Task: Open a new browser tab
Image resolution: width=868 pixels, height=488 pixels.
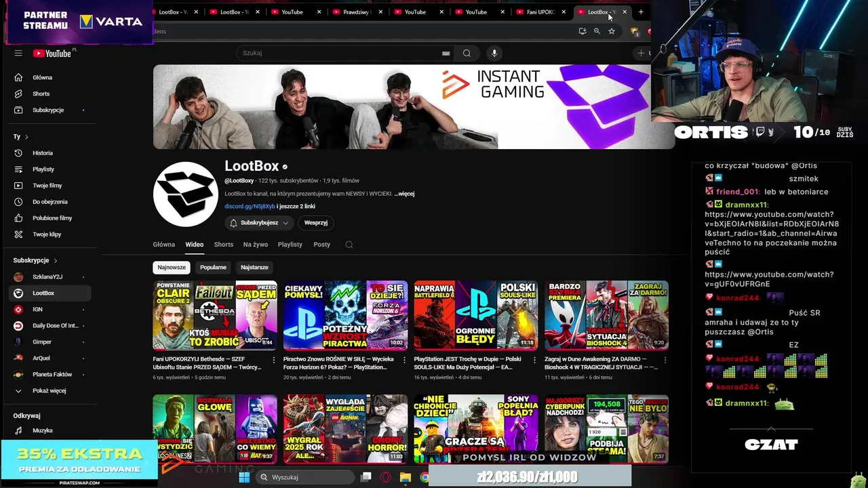Action: click(641, 12)
